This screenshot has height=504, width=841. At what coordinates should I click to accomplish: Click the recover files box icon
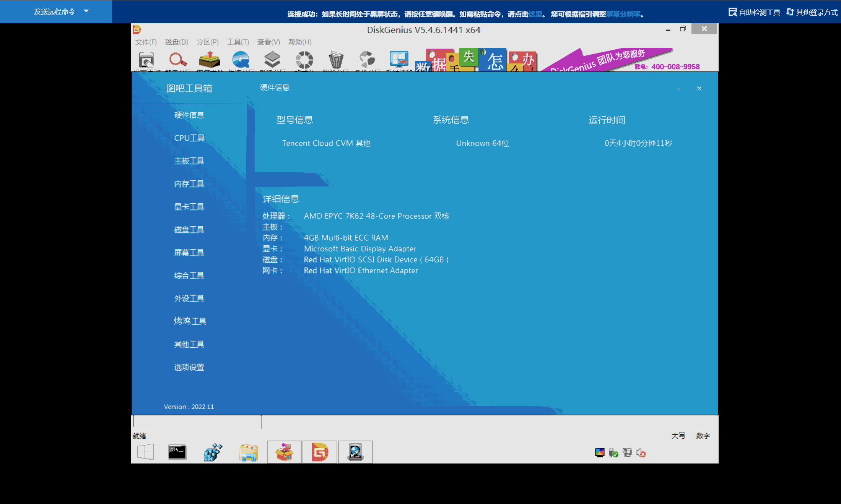pyautogui.click(x=209, y=60)
